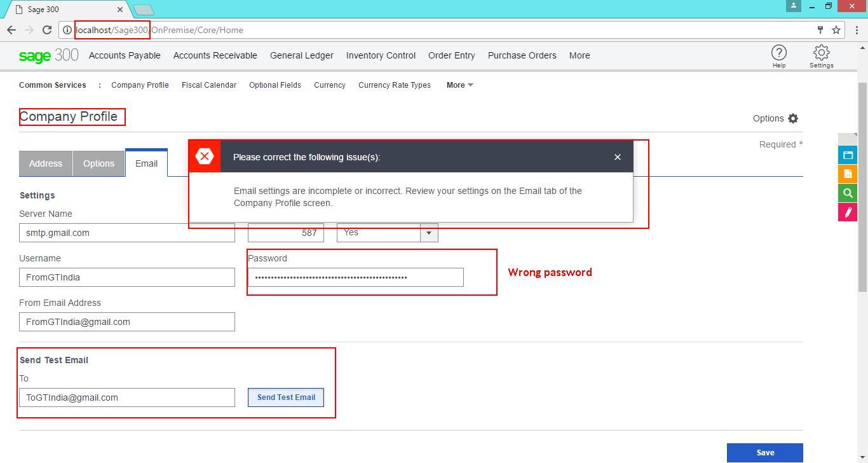
Task: Open a new browser tab
Action: (x=144, y=10)
